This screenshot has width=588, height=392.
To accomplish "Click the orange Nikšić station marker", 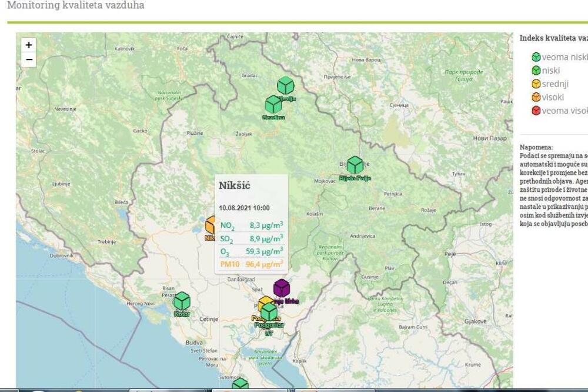I will point(209,225).
